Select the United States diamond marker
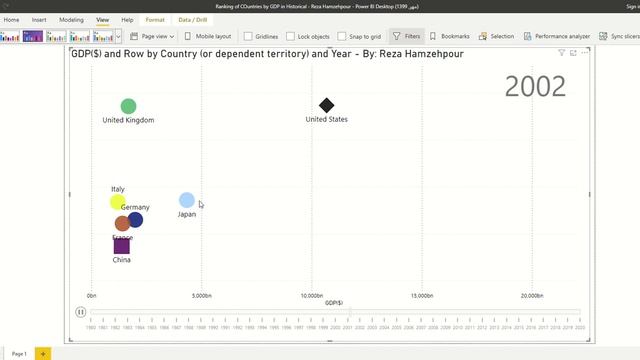This screenshot has height=360, width=640. [327, 105]
